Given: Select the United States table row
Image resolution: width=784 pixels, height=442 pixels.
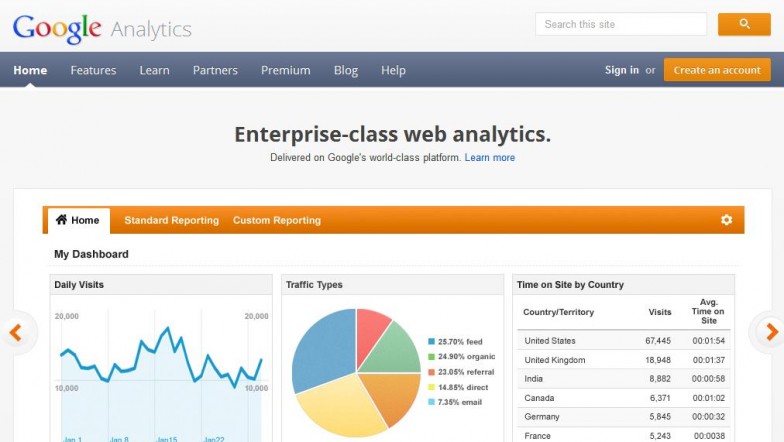Looking at the screenshot, I should click(624, 340).
